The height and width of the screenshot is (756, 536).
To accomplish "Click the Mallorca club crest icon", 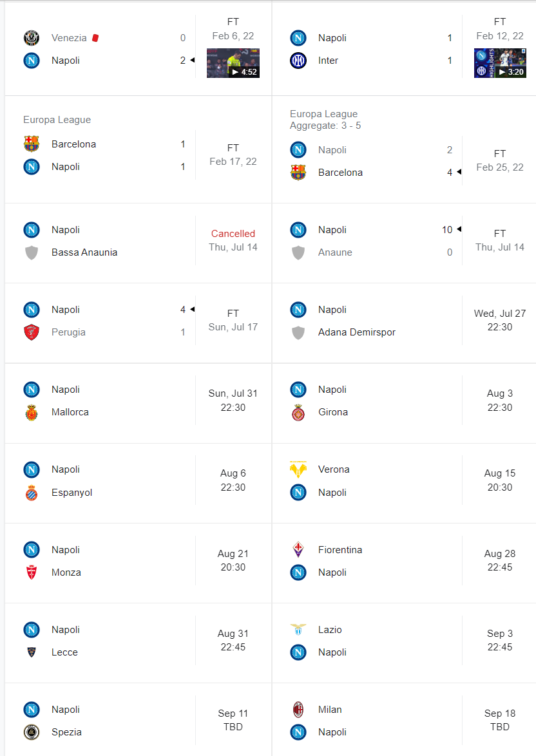I will click(32, 412).
